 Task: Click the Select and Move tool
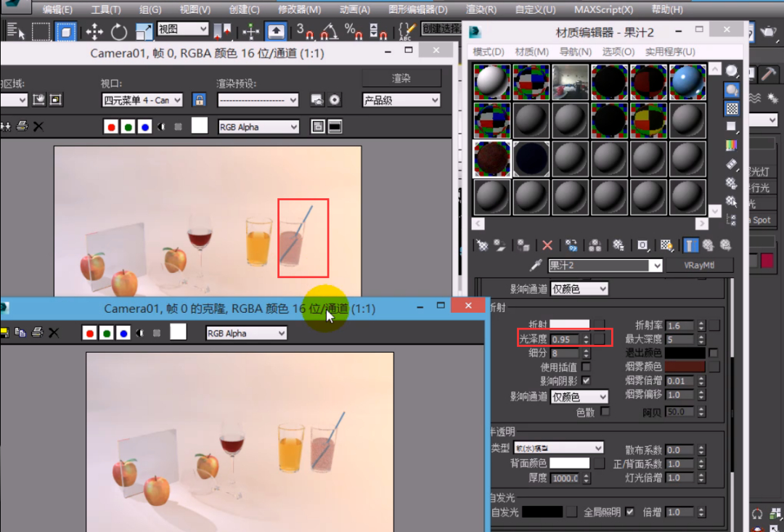coord(94,31)
